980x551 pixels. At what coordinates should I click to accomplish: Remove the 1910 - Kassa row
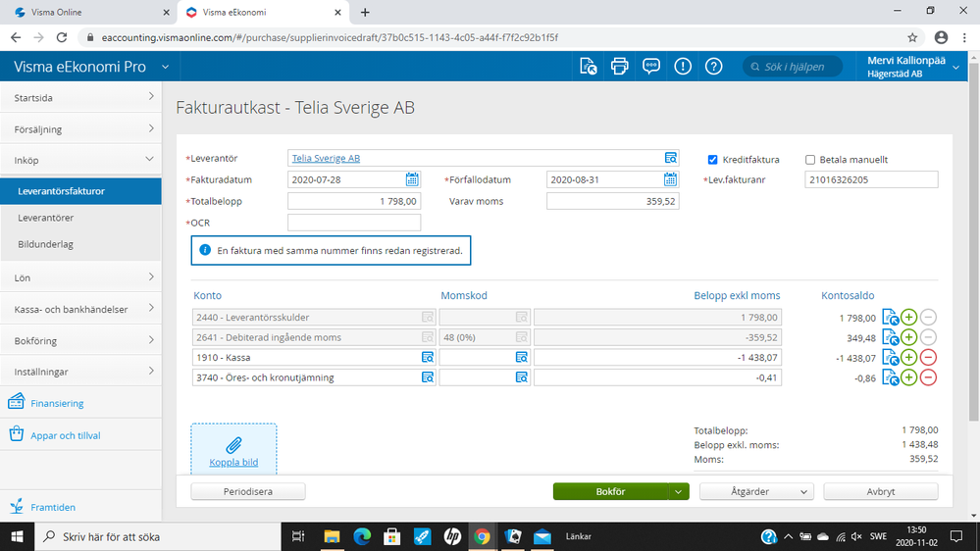coord(928,357)
